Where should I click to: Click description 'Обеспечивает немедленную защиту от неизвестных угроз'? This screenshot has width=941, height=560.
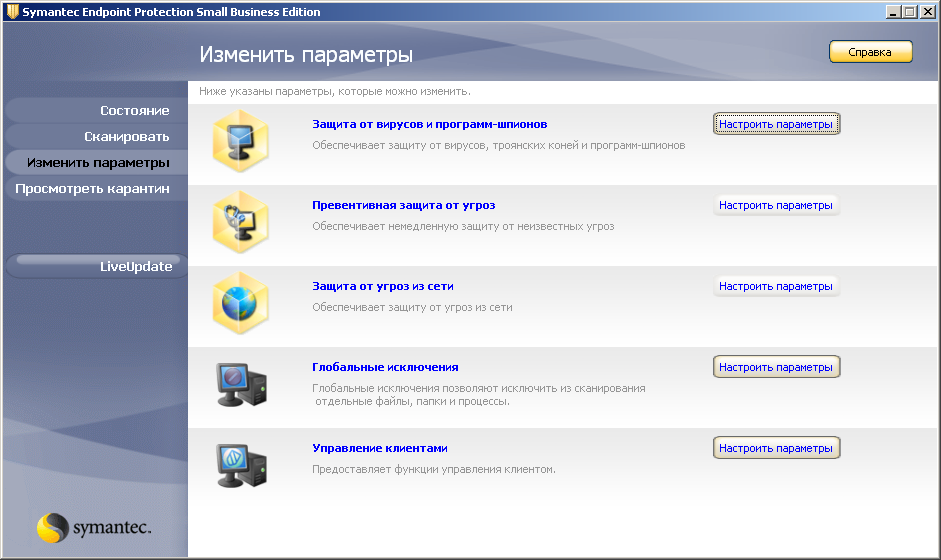click(463, 226)
